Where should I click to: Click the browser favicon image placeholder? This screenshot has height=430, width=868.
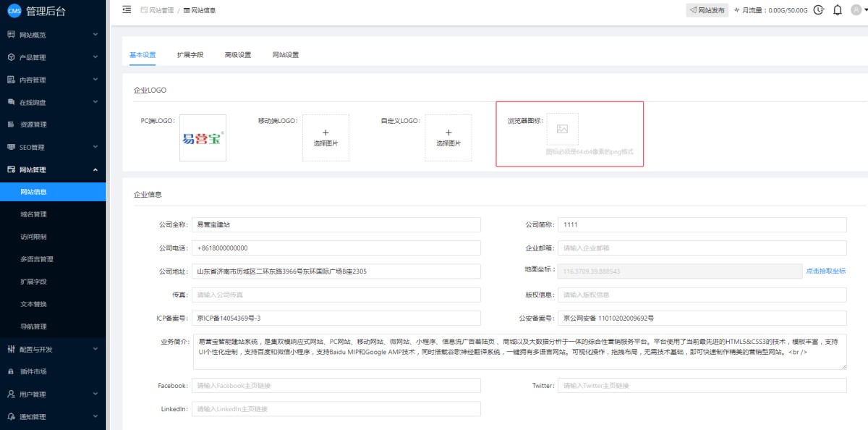pyautogui.click(x=562, y=129)
